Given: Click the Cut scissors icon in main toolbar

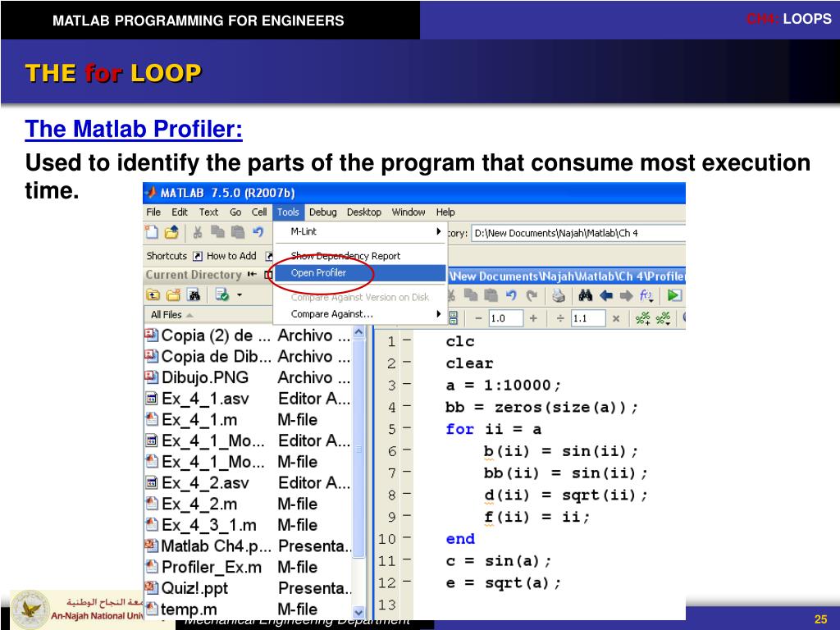Looking at the screenshot, I should [198, 232].
